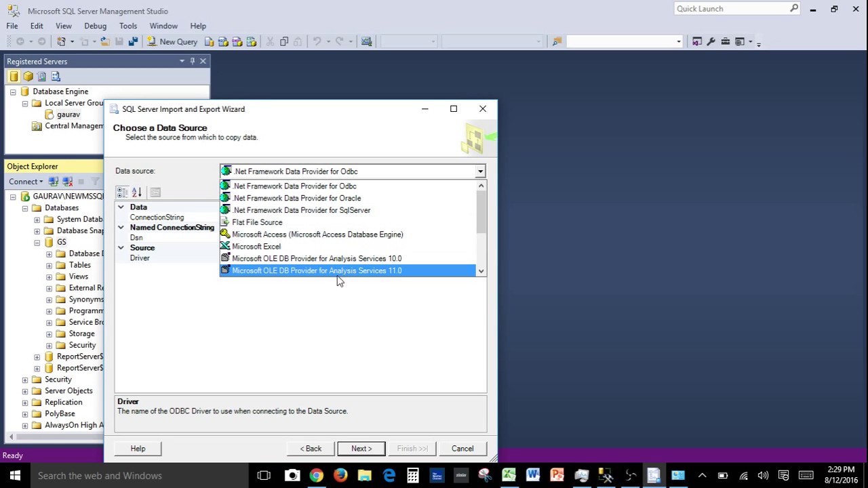Expand the PolyBase node
868x488 pixels.
[x=25, y=414]
